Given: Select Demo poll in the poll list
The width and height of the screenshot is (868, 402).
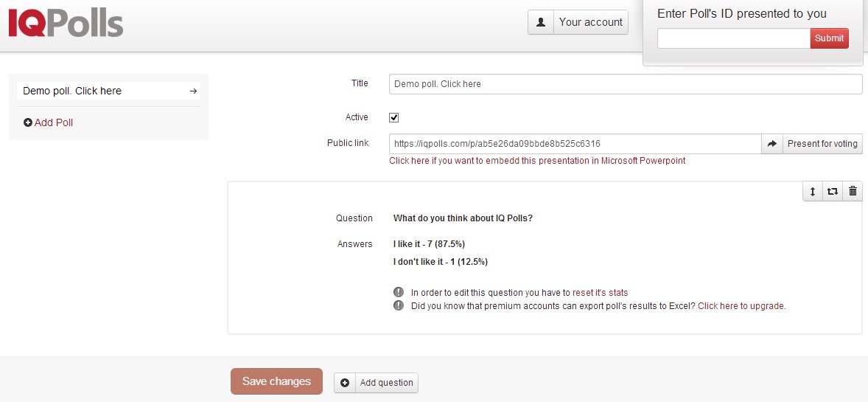Looking at the screenshot, I should tap(72, 91).
